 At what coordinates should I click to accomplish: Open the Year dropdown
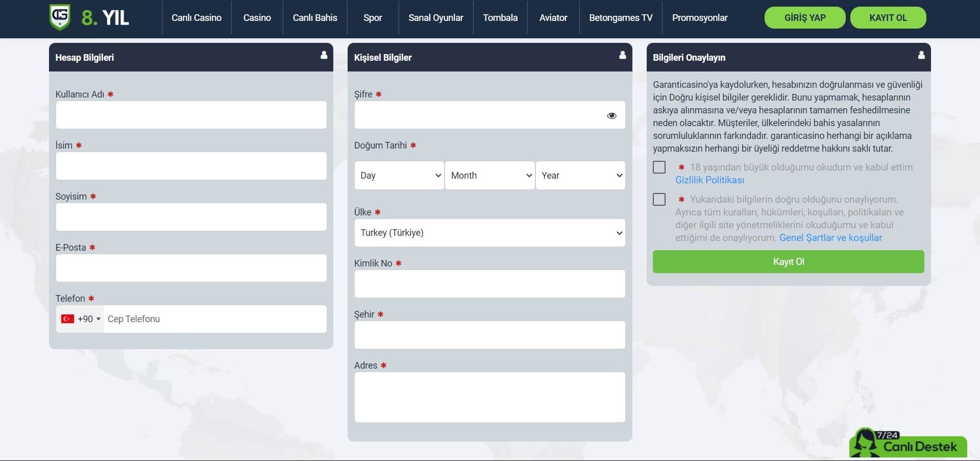pyautogui.click(x=580, y=176)
